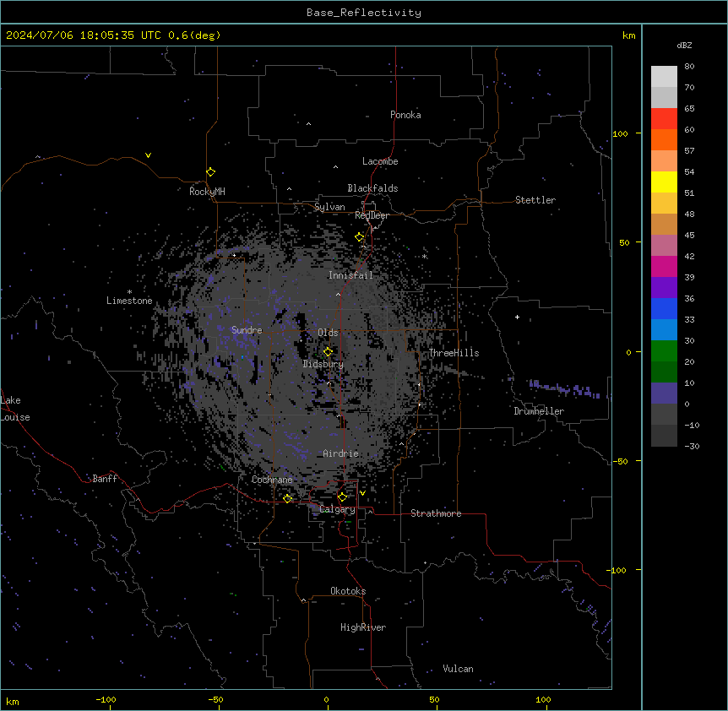Click the Olds city label
728x711 pixels.
328,333
